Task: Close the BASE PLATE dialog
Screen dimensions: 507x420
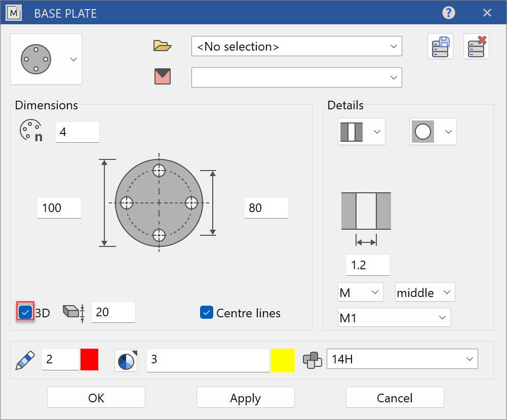Action: 487,13
